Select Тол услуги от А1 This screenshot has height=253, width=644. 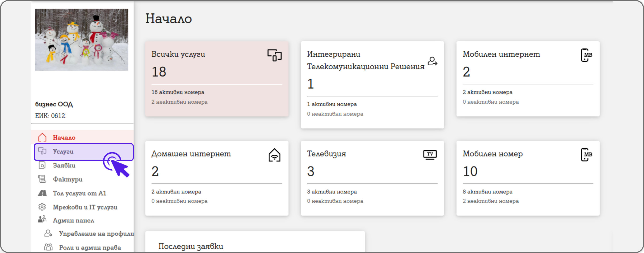79,193
